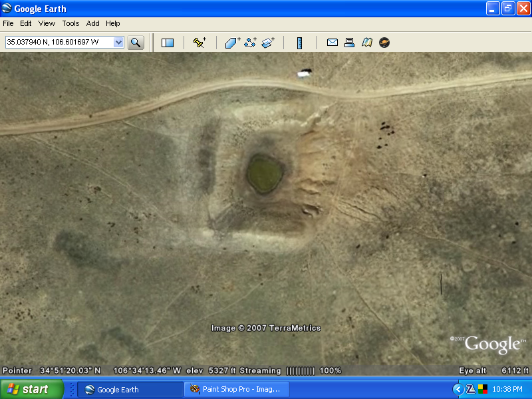Click the multicolored squares tray icon
532x399 pixels.
pos(483,389)
